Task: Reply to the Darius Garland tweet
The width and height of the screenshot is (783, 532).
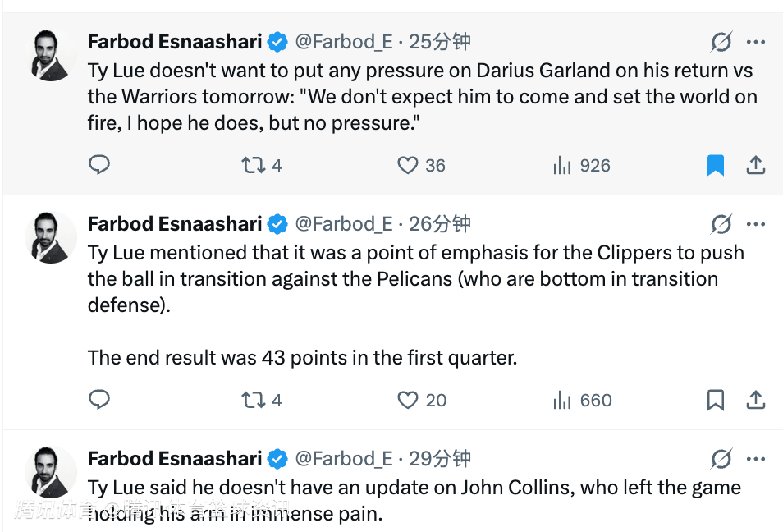Action: 99,165
